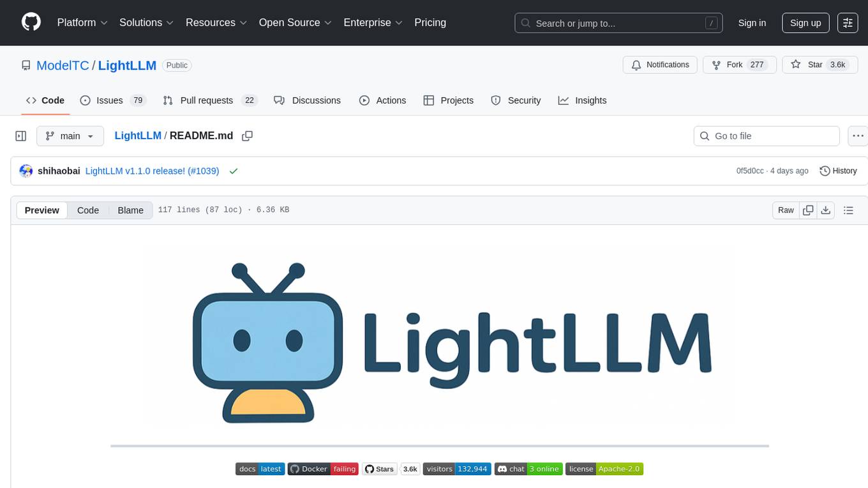Copy the raw file contents
The height and width of the screenshot is (488, 868).
tap(808, 210)
